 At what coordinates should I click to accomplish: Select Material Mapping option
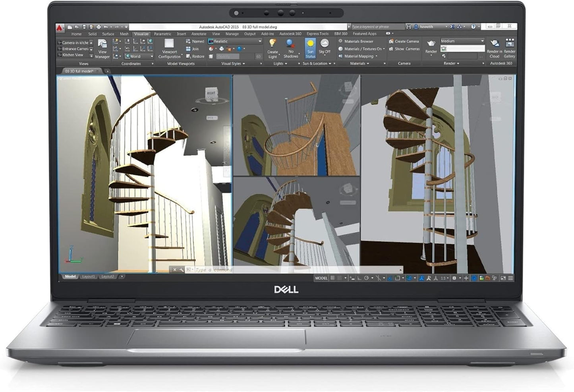coord(359,56)
